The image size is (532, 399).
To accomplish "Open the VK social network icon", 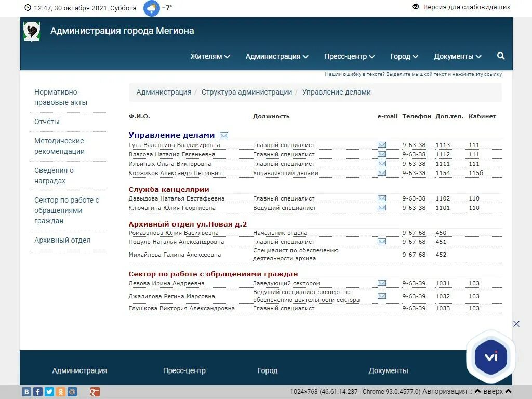I will (x=27, y=392).
